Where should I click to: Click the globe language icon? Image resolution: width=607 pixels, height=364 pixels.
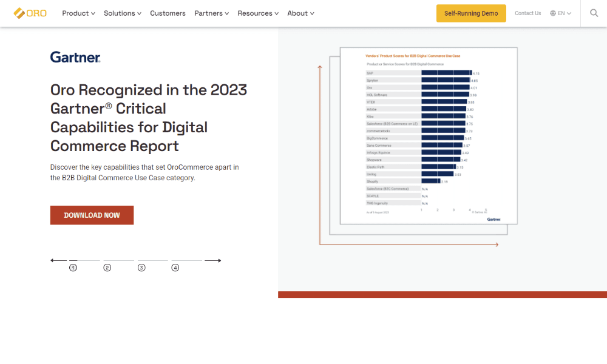(553, 13)
